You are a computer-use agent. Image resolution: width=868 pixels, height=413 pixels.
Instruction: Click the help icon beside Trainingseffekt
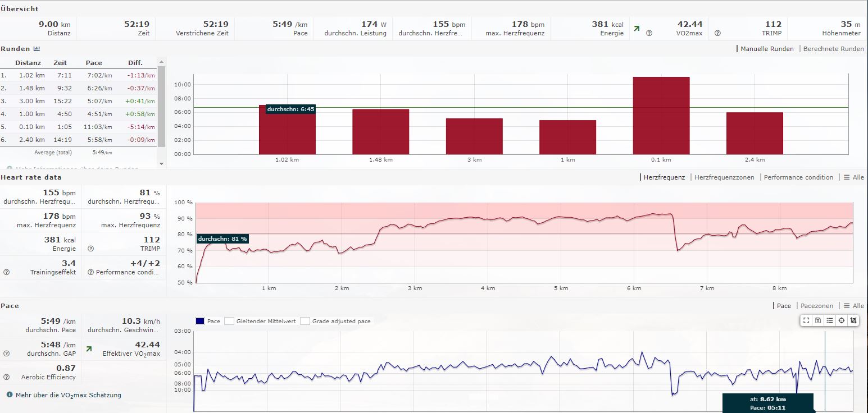pos(7,272)
